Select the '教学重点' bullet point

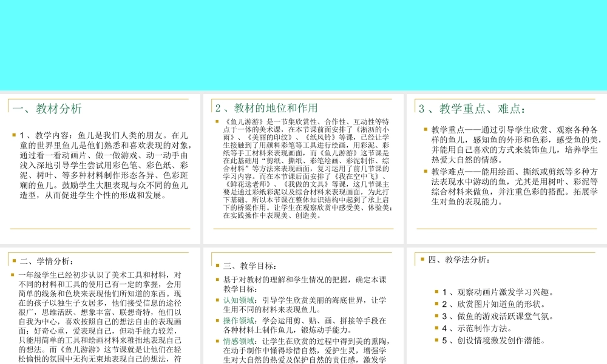(x=514, y=144)
